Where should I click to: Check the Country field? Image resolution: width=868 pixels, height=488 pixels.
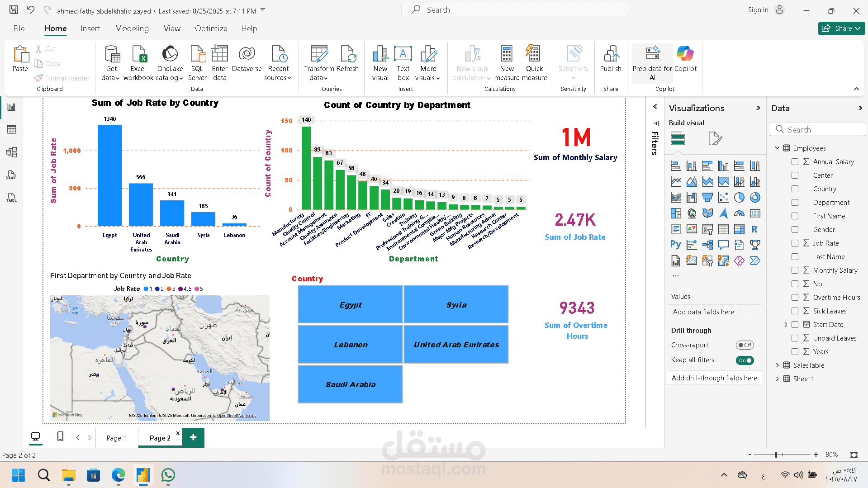coord(795,189)
